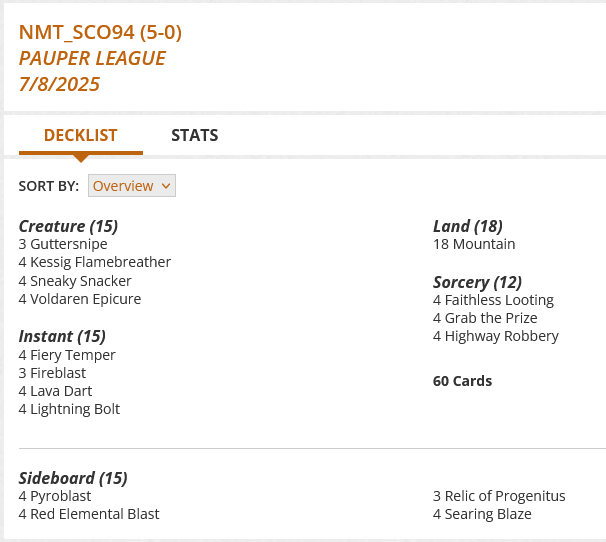Open the Sort By Overview dropdown
This screenshot has height=542, width=606.
coord(132,186)
